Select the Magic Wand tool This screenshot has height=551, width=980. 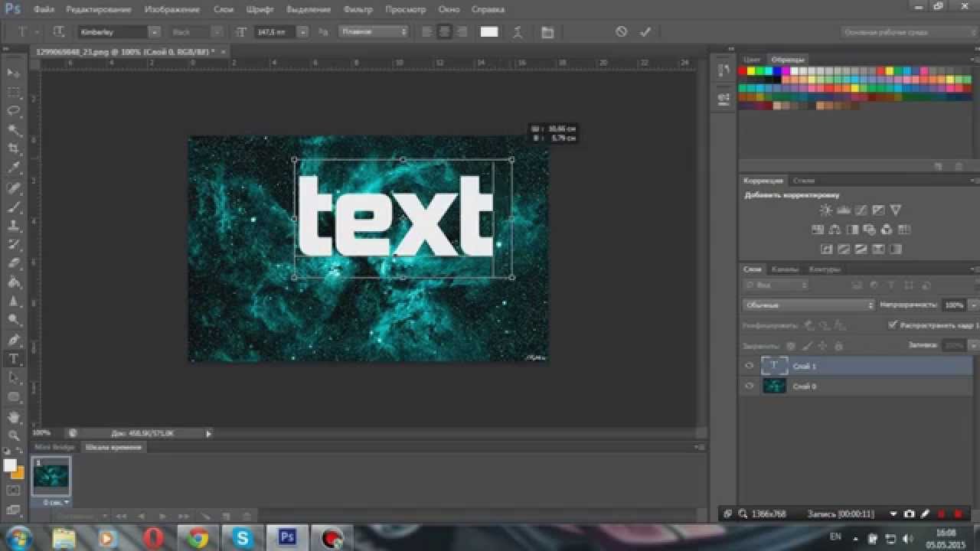(x=14, y=130)
